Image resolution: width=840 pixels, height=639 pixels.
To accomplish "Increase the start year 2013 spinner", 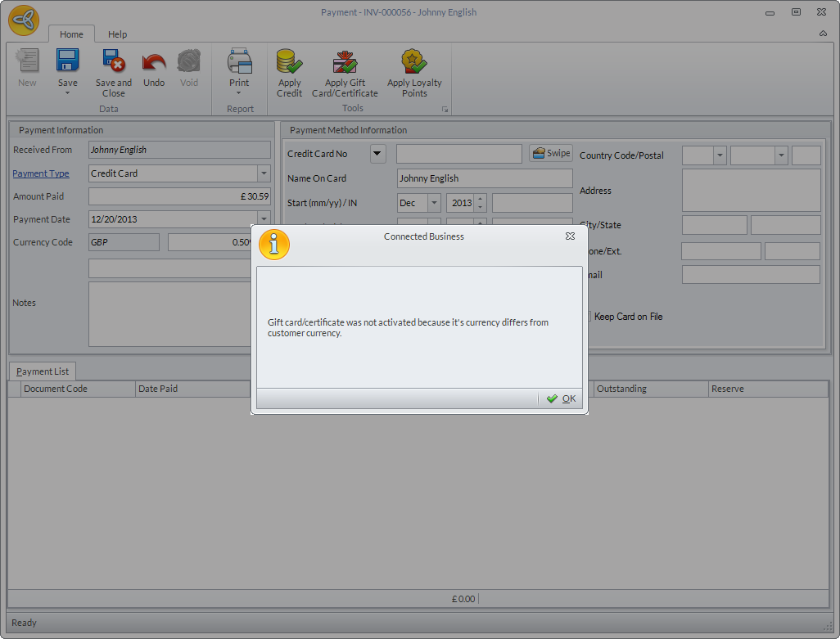I will coord(481,199).
